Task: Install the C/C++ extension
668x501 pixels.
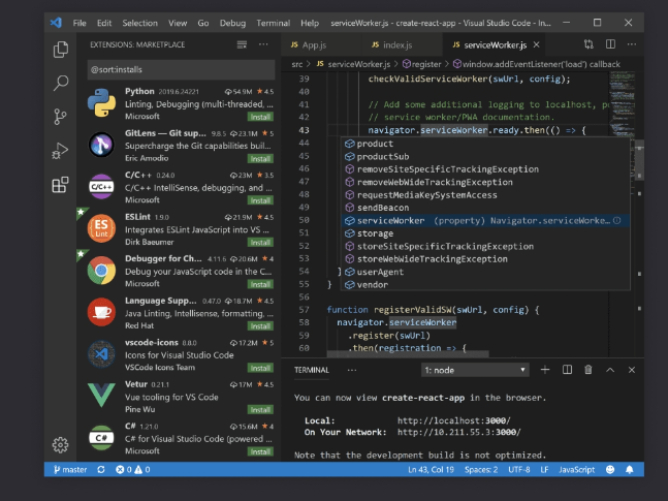Action: (x=260, y=200)
